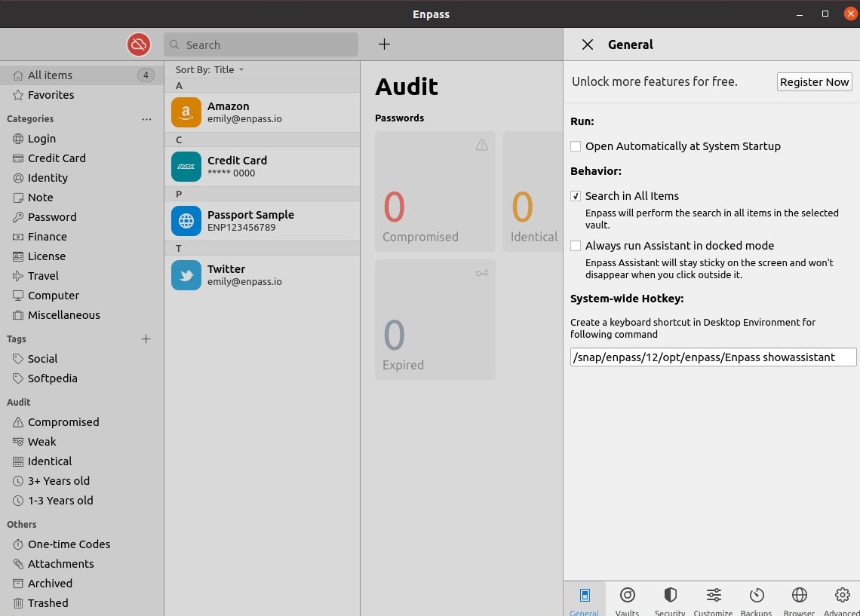The width and height of the screenshot is (860, 616).
Task: Click the Unlock more features for free text
Action: point(654,81)
